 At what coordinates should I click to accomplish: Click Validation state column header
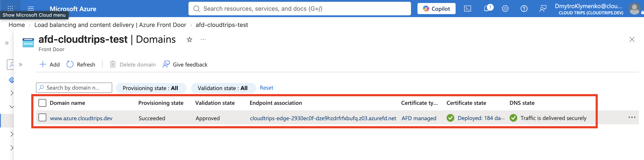coord(215,103)
